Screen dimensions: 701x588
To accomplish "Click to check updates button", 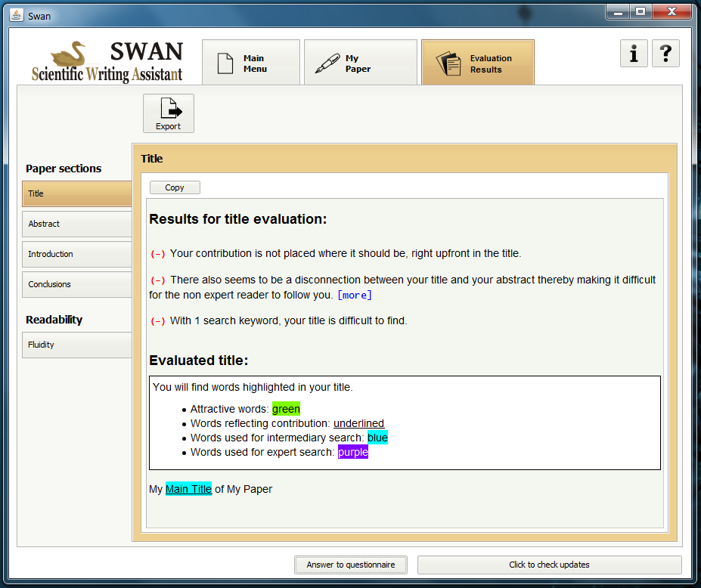I will (550, 565).
